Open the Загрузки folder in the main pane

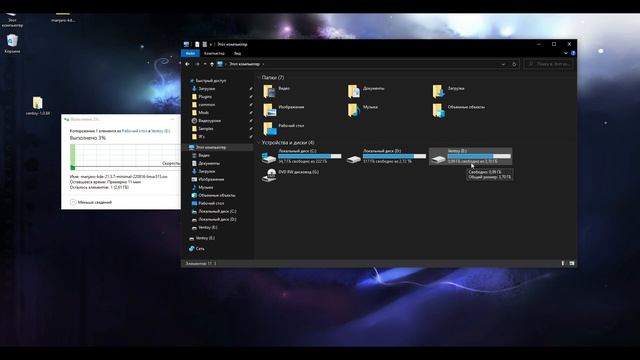click(x=449, y=91)
